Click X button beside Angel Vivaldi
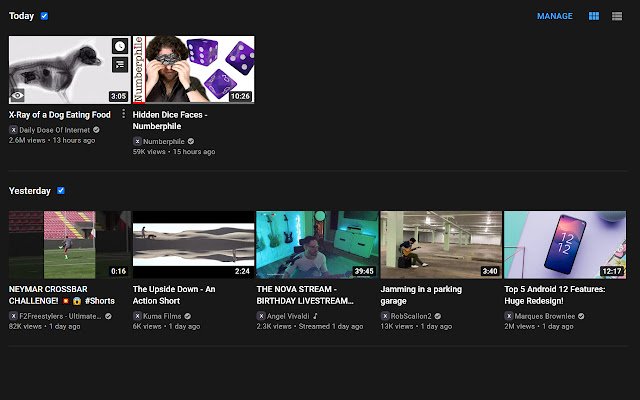 261,316
